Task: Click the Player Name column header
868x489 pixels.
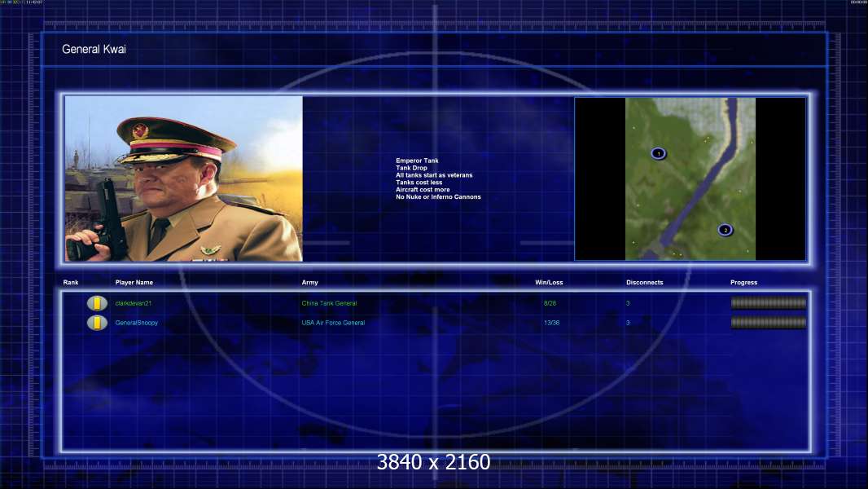Action: click(134, 283)
